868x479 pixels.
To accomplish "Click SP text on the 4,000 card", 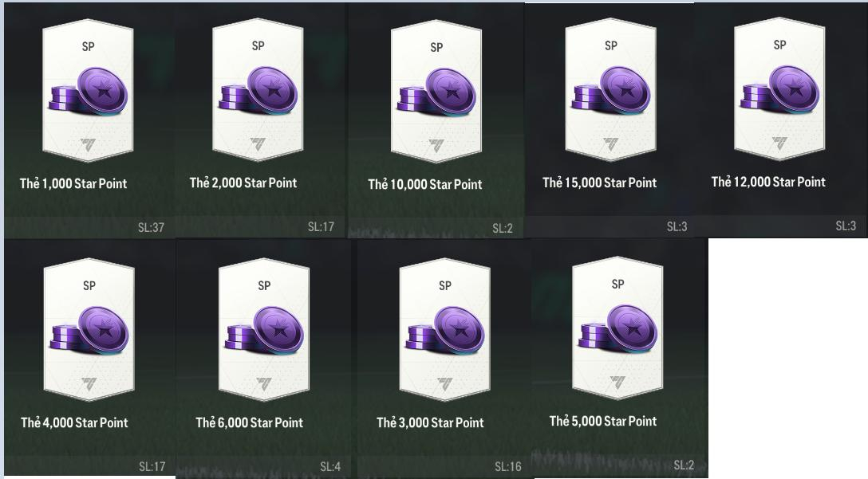I will point(89,286).
